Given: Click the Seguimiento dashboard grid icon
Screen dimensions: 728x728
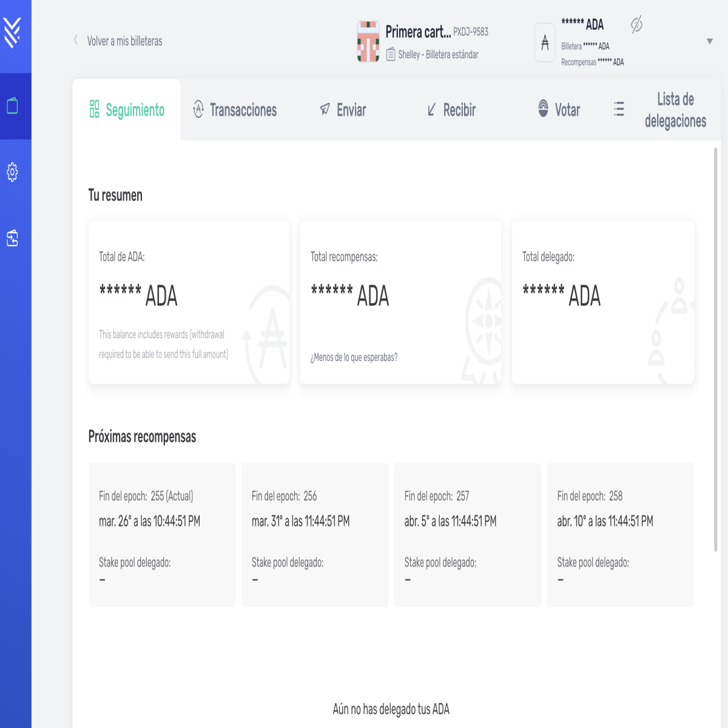Looking at the screenshot, I should 94,109.
